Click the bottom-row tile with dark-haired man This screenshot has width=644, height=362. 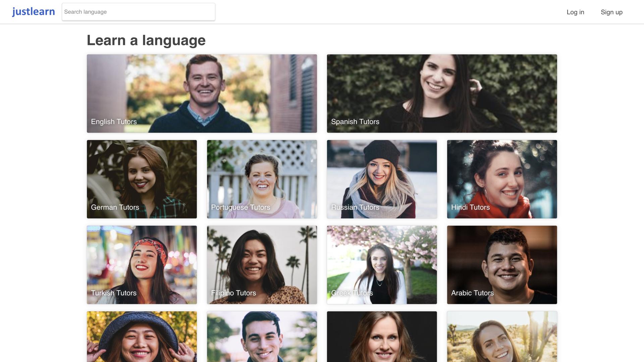(262, 337)
